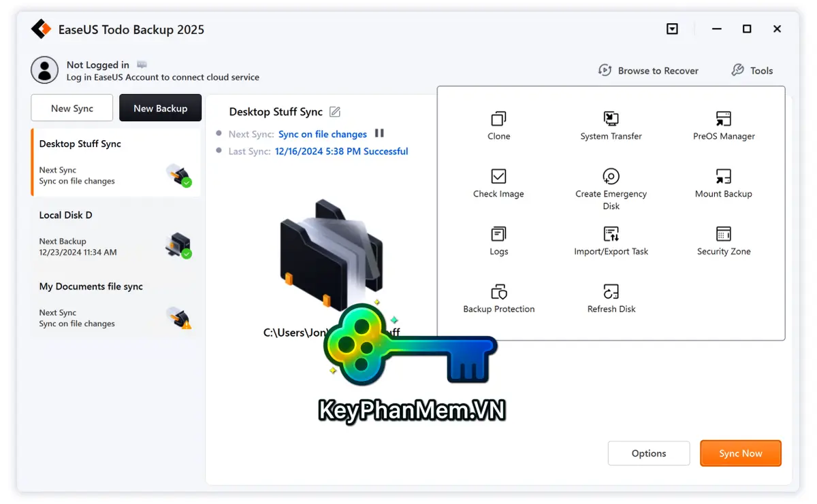Open Import/Export Task

(x=610, y=239)
